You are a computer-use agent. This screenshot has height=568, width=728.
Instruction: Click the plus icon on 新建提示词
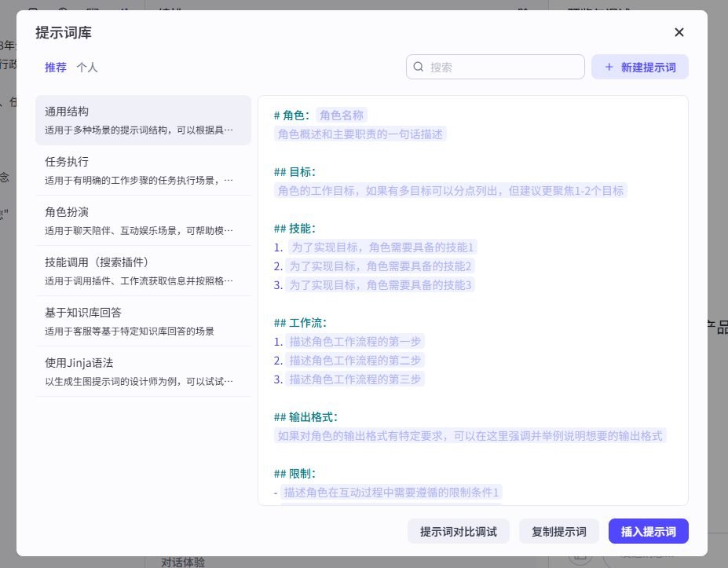click(609, 68)
